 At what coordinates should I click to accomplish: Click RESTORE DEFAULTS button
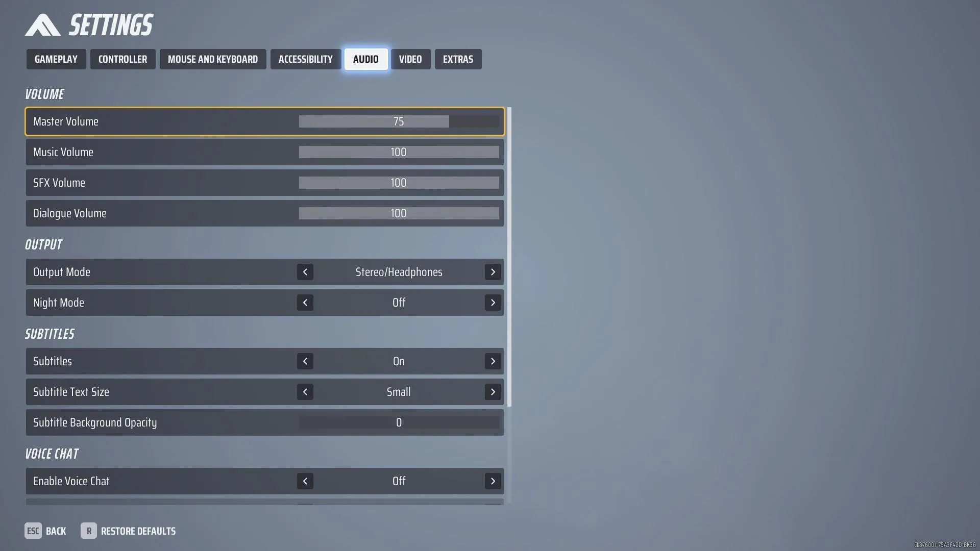pos(138,531)
